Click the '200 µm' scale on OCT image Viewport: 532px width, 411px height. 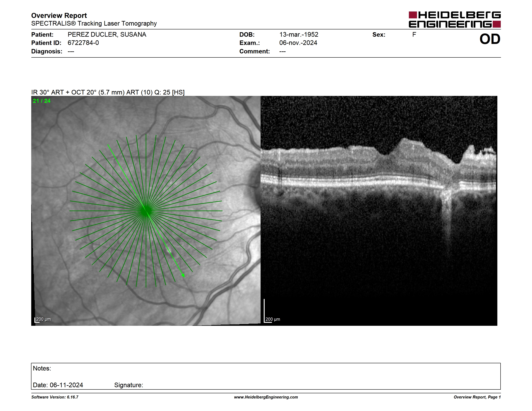pos(272,319)
